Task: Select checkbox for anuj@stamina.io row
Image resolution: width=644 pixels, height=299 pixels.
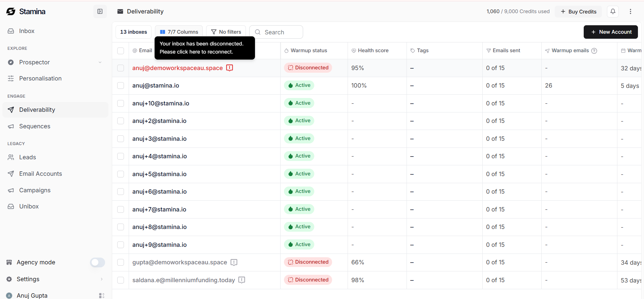Action: coord(121,86)
